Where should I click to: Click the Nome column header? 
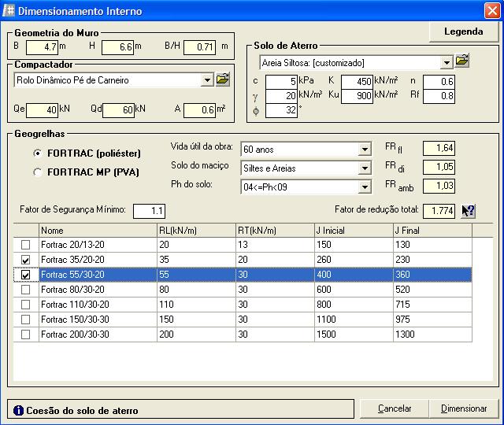(98, 231)
